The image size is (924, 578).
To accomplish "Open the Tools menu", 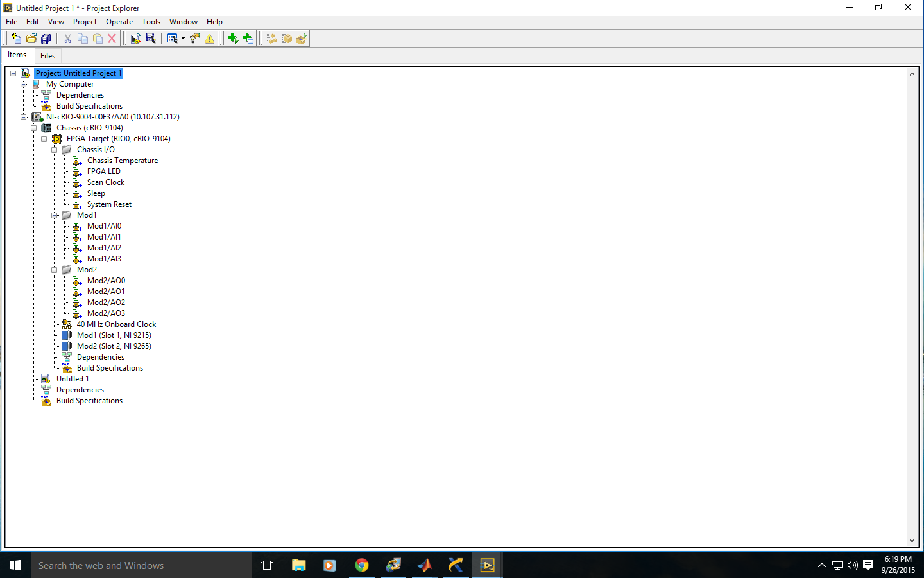I will pyautogui.click(x=151, y=22).
